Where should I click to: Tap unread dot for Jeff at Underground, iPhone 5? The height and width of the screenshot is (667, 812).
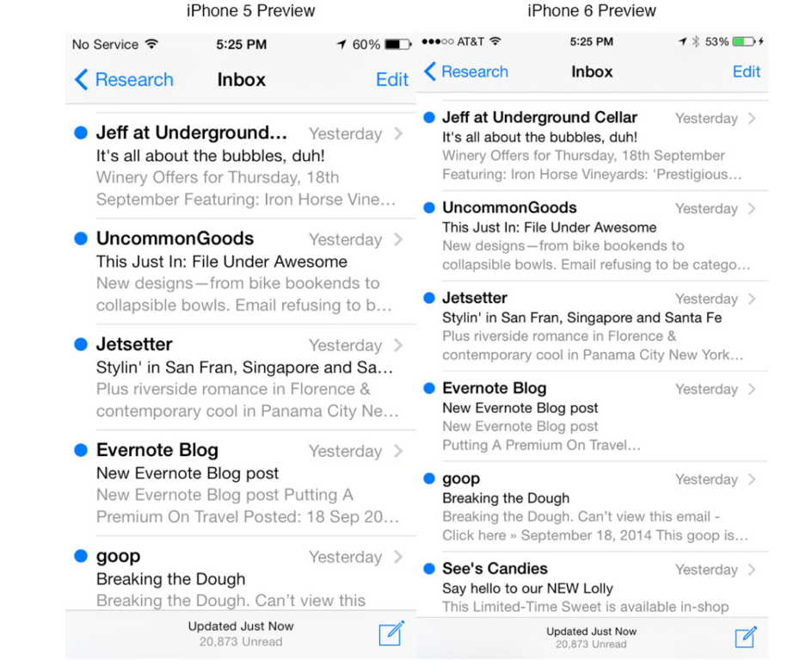coord(81,133)
